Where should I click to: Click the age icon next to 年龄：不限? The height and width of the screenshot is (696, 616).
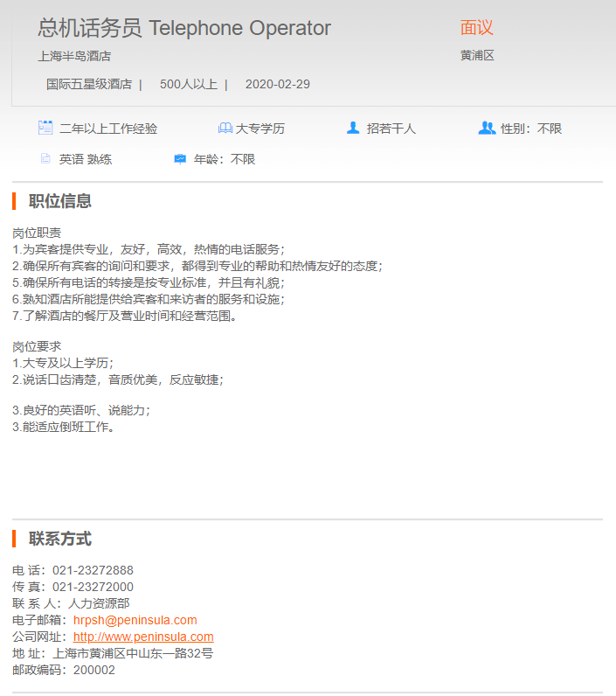[180, 159]
